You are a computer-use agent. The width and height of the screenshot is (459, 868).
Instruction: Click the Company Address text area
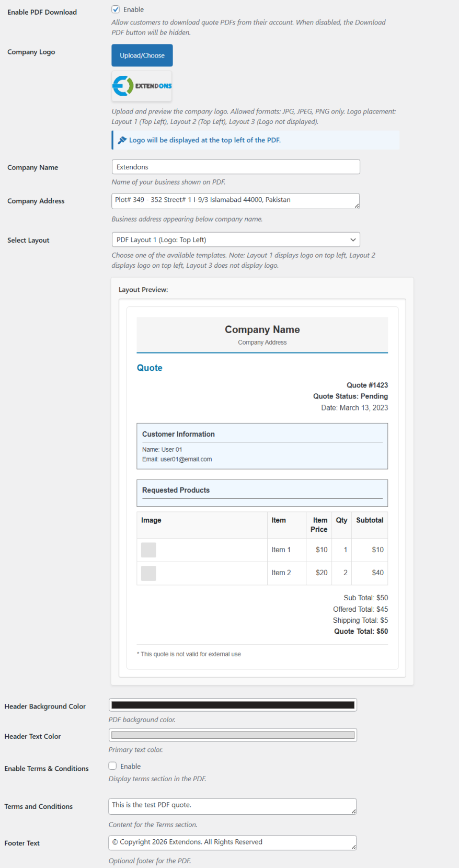pyautogui.click(x=236, y=201)
